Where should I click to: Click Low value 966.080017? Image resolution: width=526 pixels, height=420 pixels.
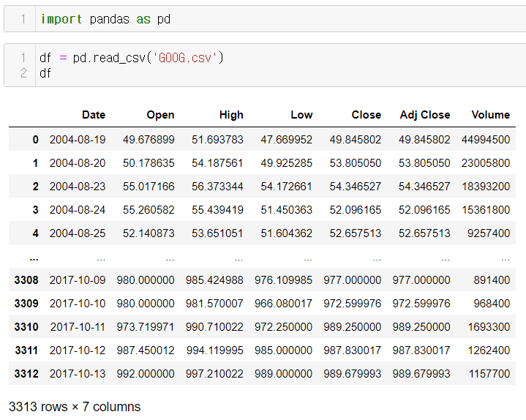[283, 303]
